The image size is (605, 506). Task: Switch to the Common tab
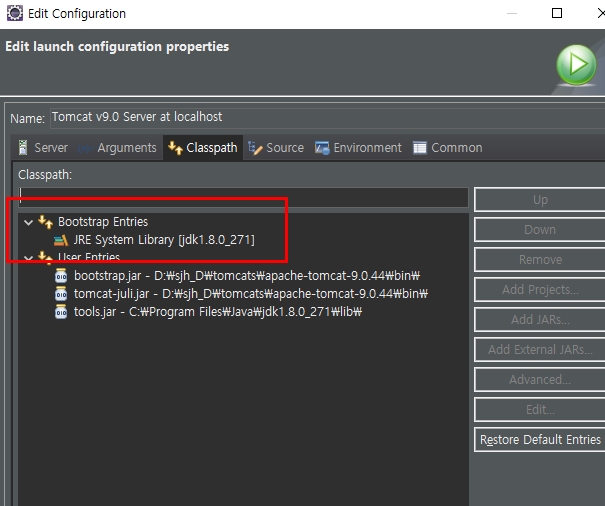coord(448,148)
